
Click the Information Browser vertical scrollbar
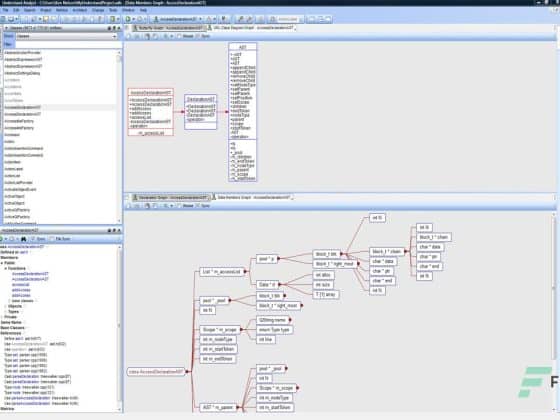click(119, 328)
